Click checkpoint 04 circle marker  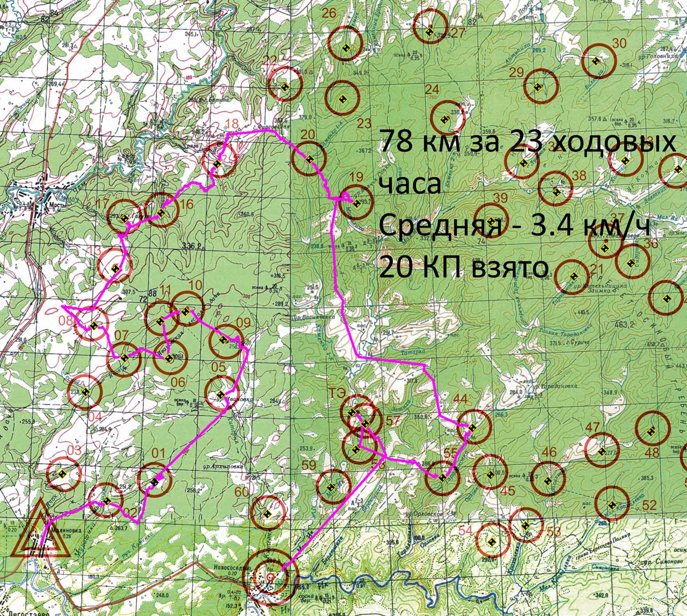pyautogui.click(x=85, y=391)
